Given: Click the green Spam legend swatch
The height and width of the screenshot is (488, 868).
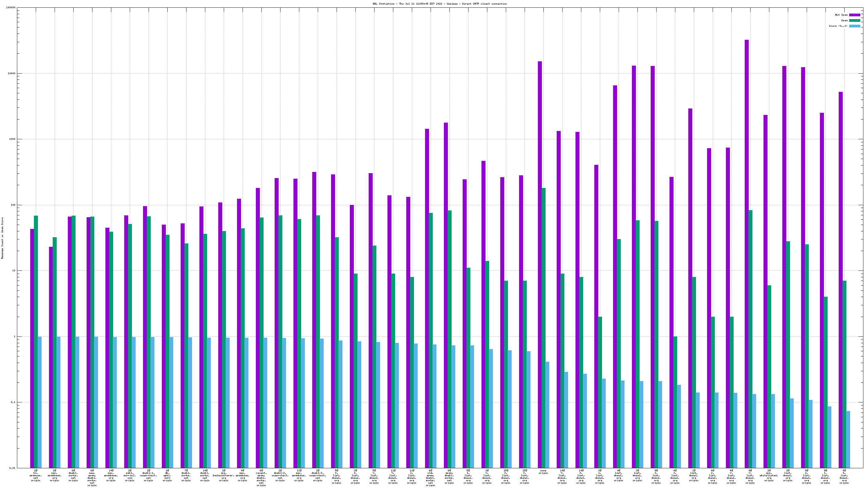Looking at the screenshot, I should pyautogui.click(x=854, y=21).
